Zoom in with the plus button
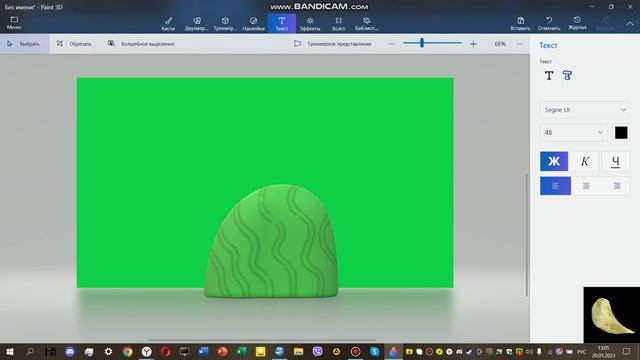This screenshot has width=640, height=360. pyautogui.click(x=473, y=44)
